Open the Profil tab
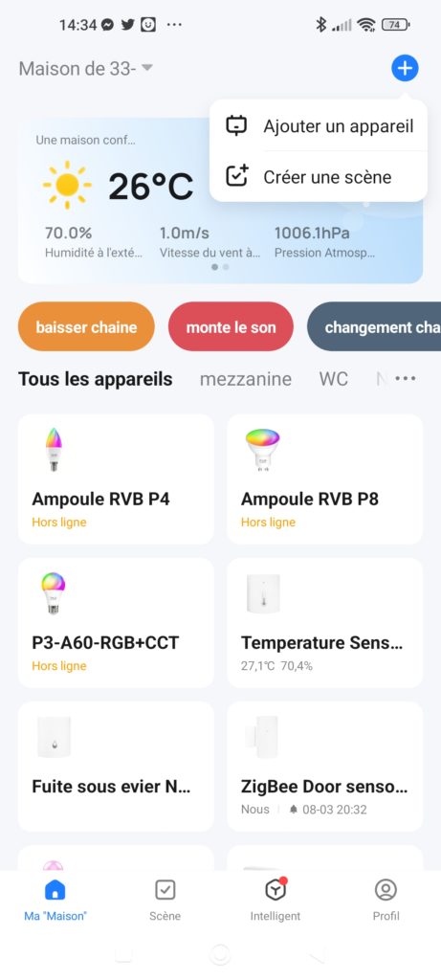 [386, 900]
